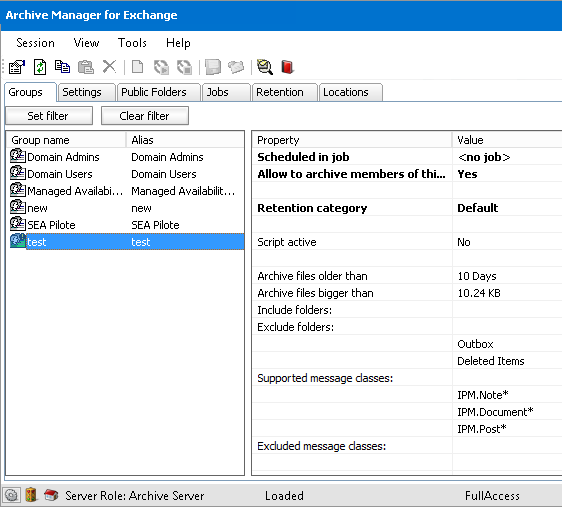
Task: Click the group icon of selected test row
Action: click(18, 241)
